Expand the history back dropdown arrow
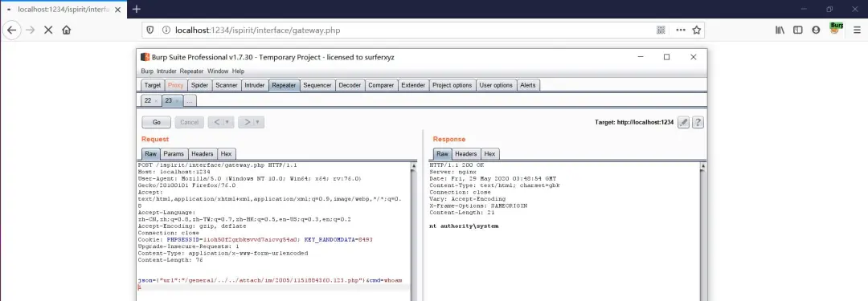This screenshot has width=868, height=301. pos(227,122)
